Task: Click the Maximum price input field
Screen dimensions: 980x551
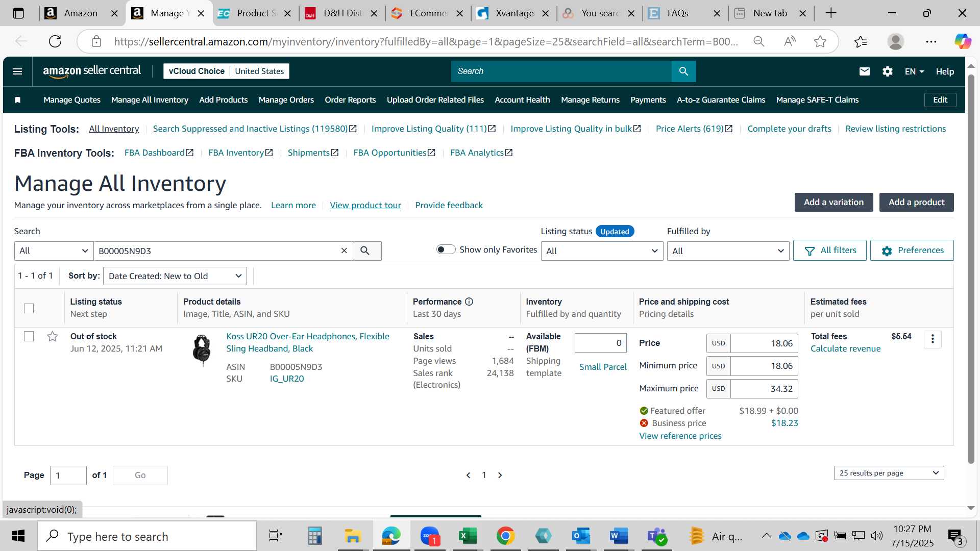Action: coord(764,389)
